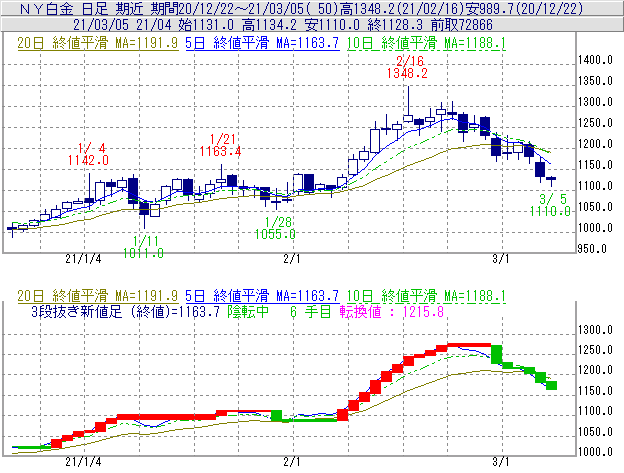Click the 3段抜き新値足 (終値)=1163.7 label
This screenshot has width=624, height=473.
(125, 312)
